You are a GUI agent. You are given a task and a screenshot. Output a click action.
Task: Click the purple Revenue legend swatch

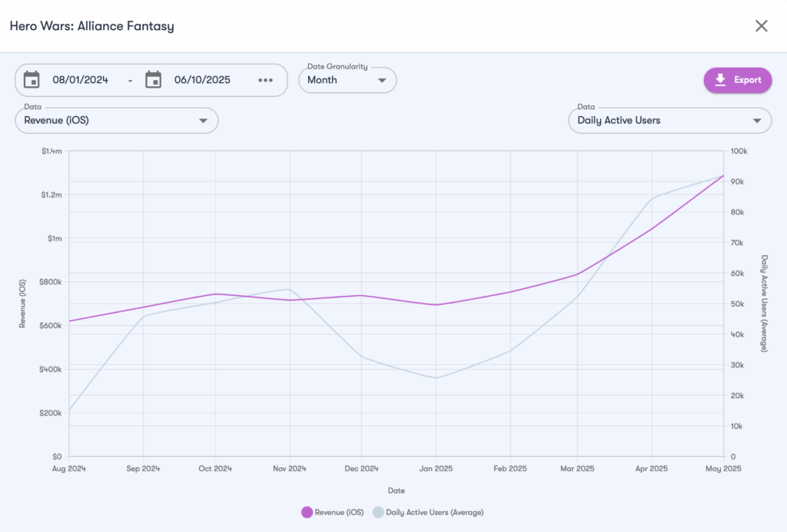pos(307,512)
